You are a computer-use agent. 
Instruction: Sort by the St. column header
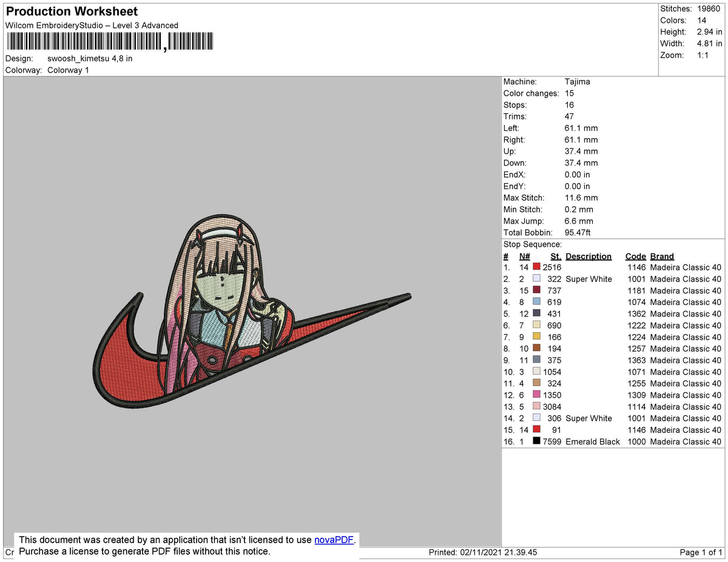pos(556,256)
